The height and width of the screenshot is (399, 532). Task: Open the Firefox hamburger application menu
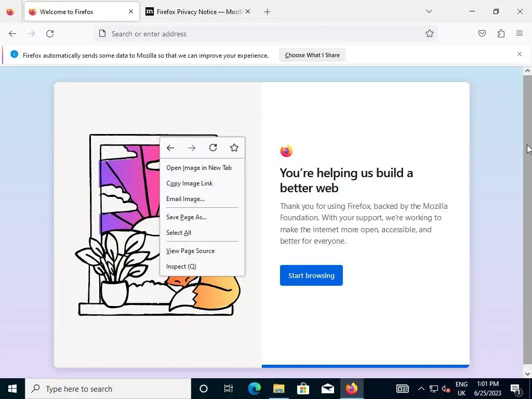(x=520, y=33)
